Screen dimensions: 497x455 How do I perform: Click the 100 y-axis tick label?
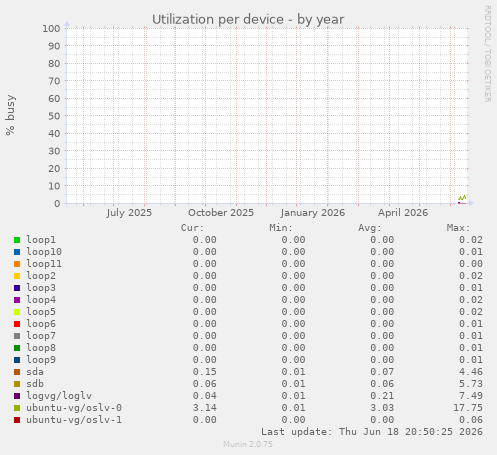tap(51, 28)
